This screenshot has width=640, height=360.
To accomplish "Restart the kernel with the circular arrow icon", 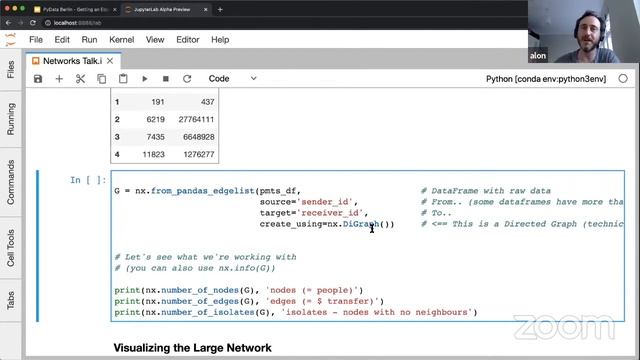I will [187, 79].
